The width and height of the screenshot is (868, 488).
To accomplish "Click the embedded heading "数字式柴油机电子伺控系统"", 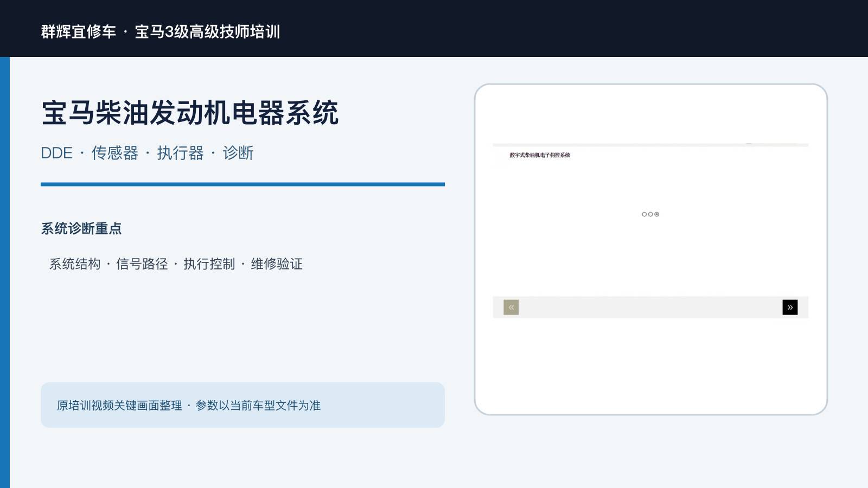I will [540, 155].
